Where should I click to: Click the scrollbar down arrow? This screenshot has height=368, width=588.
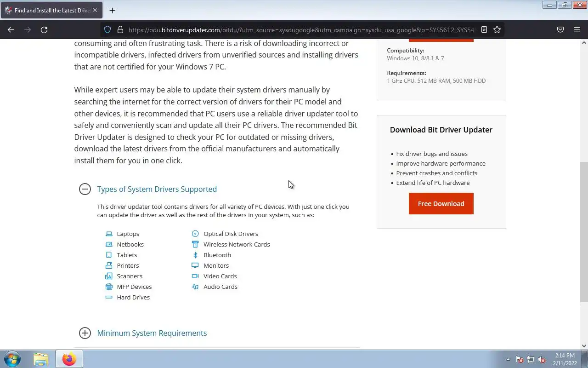click(x=584, y=345)
